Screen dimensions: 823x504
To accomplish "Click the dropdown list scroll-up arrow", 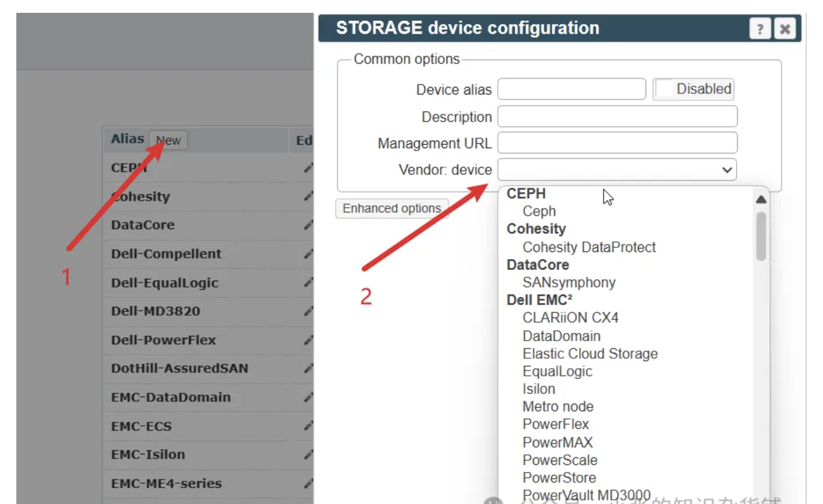I will tap(761, 199).
